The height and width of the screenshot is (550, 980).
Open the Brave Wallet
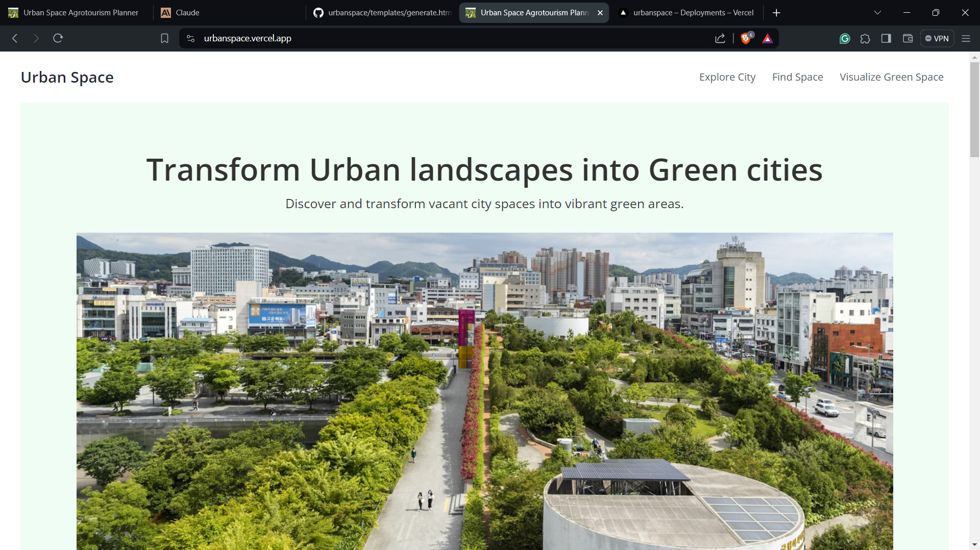tap(908, 38)
